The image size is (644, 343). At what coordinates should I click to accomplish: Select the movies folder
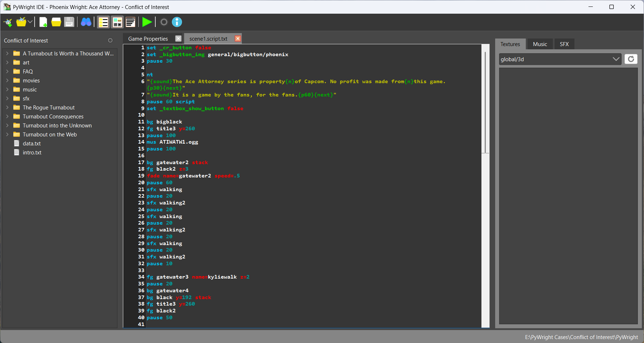(31, 81)
